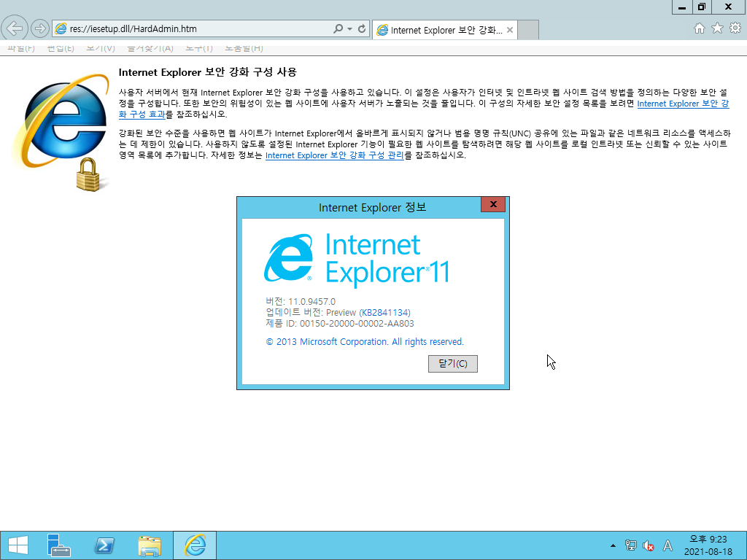Open the 파일(F) menu
747x560 pixels.
coord(21,48)
